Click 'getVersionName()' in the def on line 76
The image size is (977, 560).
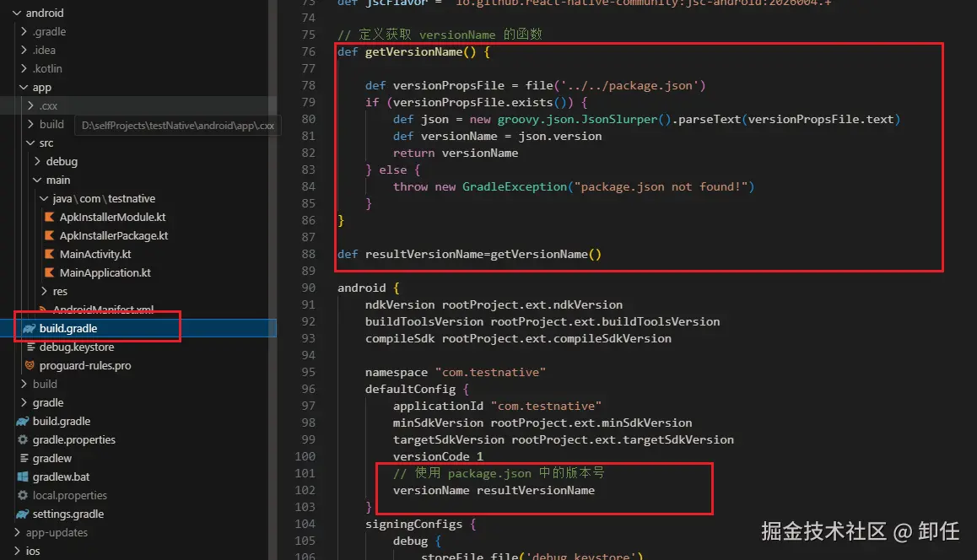[x=421, y=51]
